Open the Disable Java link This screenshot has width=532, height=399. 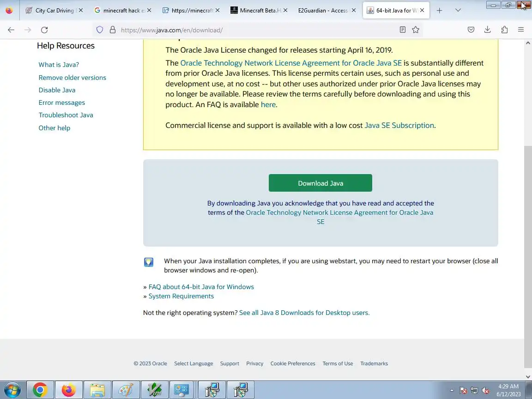(x=57, y=90)
